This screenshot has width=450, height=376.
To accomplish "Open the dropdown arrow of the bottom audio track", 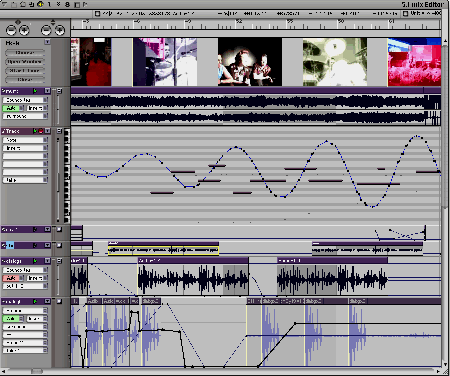I will pyautogui.click(x=47, y=301).
